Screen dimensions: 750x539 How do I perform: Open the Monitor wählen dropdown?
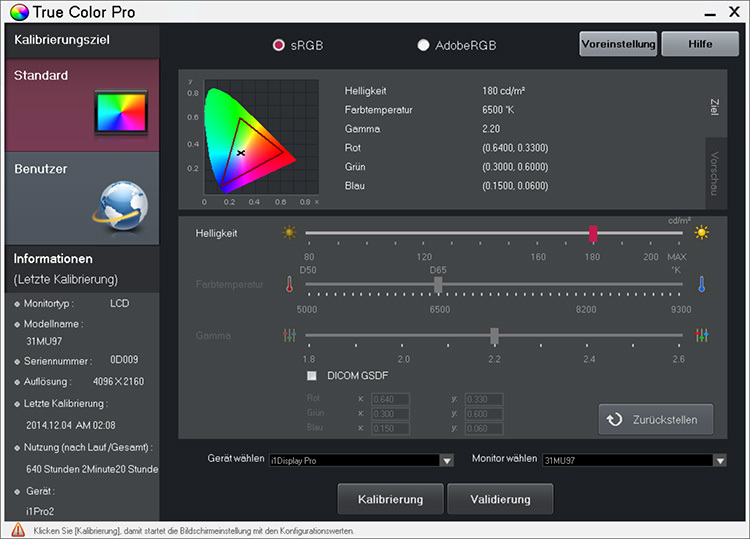[x=719, y=460]
